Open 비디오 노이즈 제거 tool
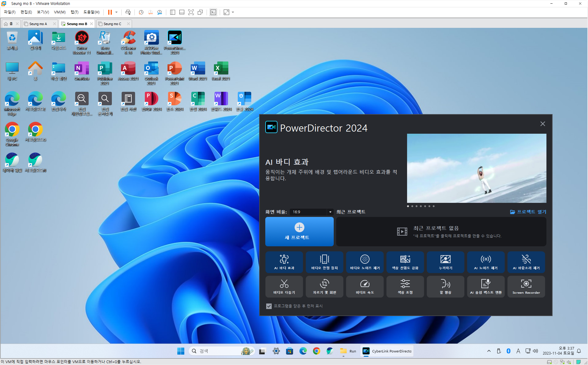Image resolution: width=588 pixels, height=365 pixels. [x=365, y=262]
